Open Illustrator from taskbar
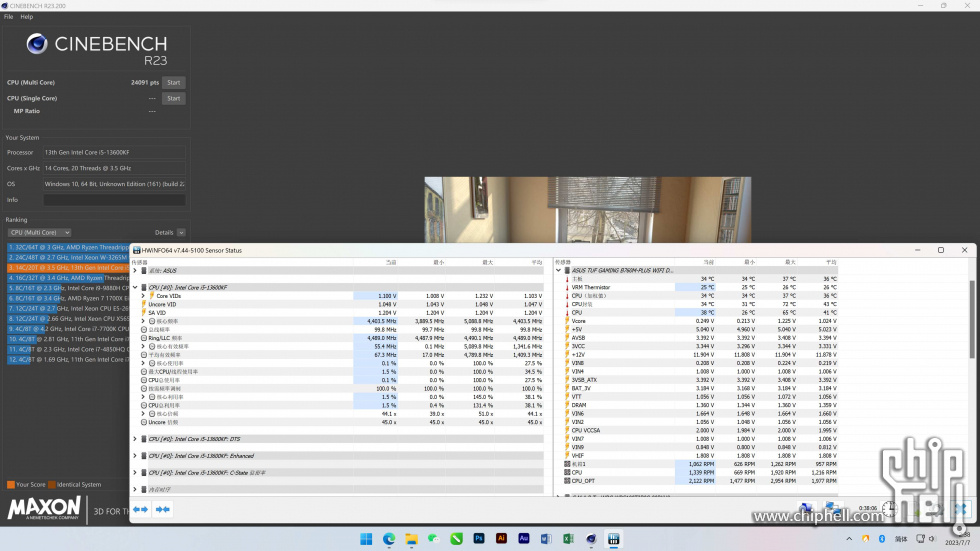 [501, 539]
